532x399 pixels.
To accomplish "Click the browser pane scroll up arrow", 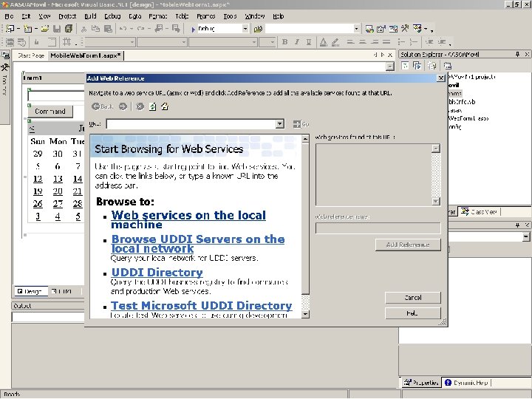I will pyautogui.click(x=305, y=138).
